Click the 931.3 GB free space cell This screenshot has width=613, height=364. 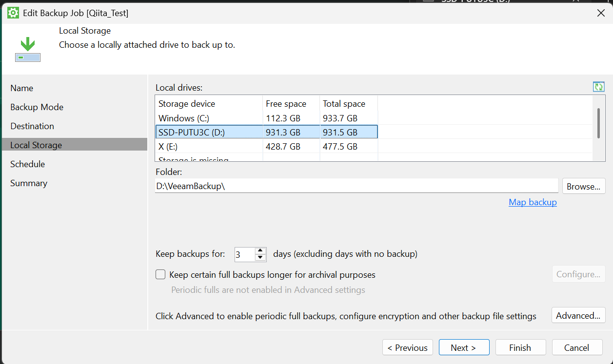(283, 132)
